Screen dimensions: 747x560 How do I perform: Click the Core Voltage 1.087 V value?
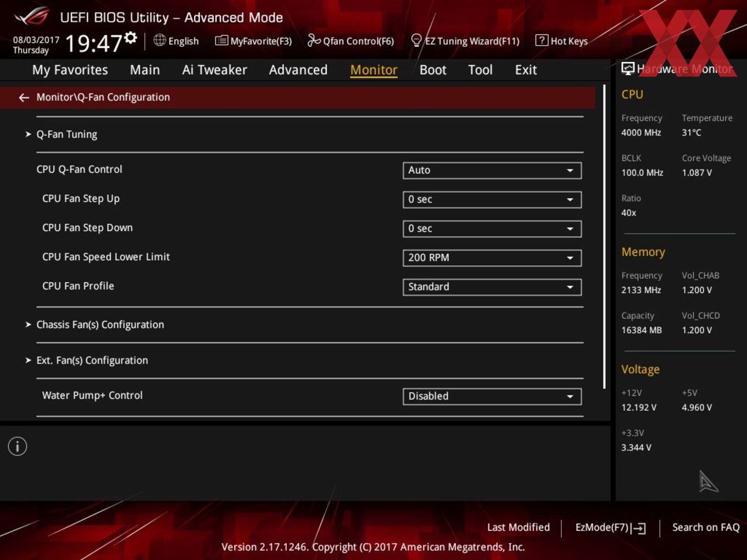697,172
